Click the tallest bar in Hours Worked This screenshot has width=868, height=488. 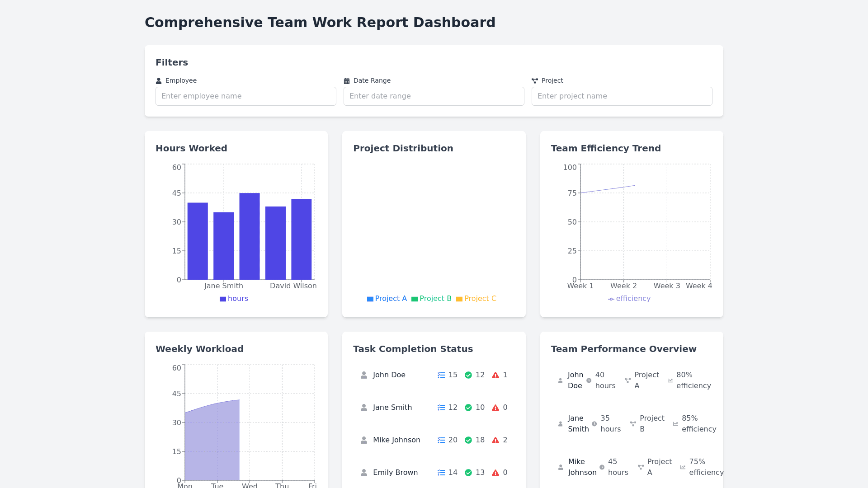coord(250,236)
